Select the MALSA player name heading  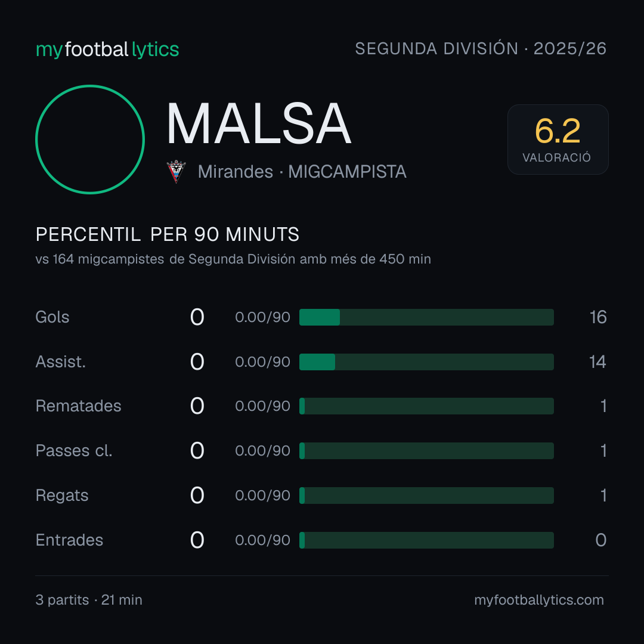pyautogui.click(x=258, y=123)
